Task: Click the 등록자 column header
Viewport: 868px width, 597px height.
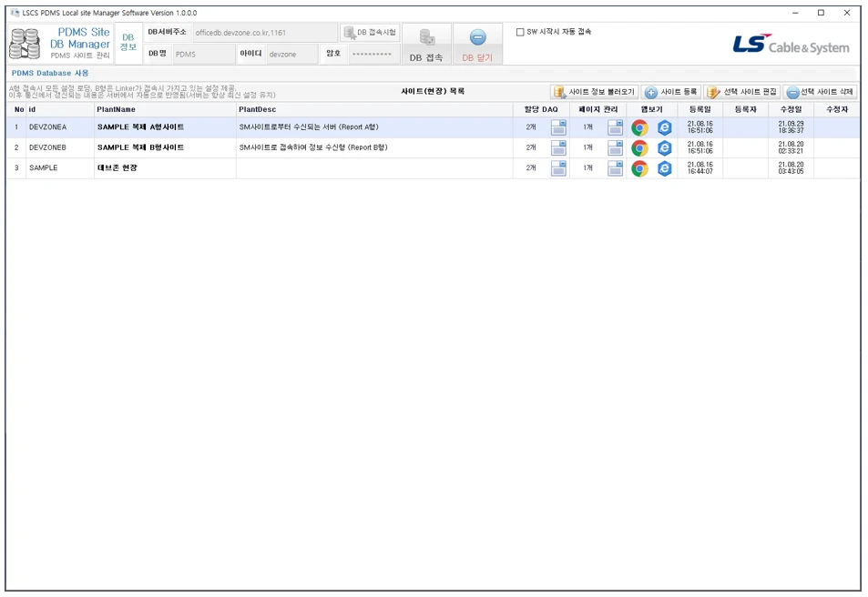Action: click(745, 109)
